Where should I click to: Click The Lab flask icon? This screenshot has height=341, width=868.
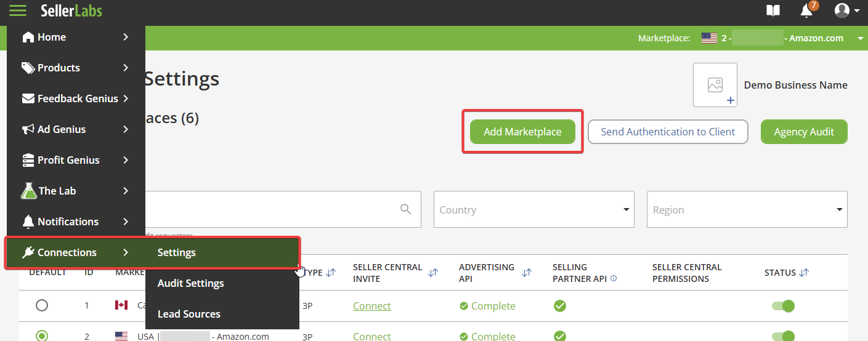tap(29, 191)
